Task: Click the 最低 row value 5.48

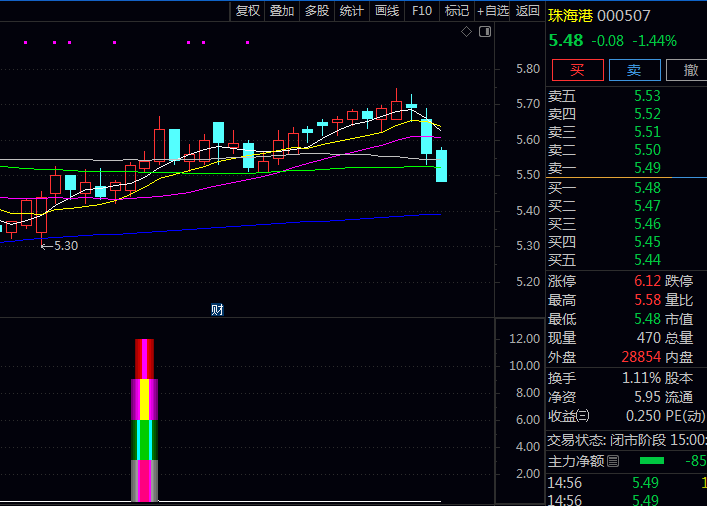Action: [647, 319]
